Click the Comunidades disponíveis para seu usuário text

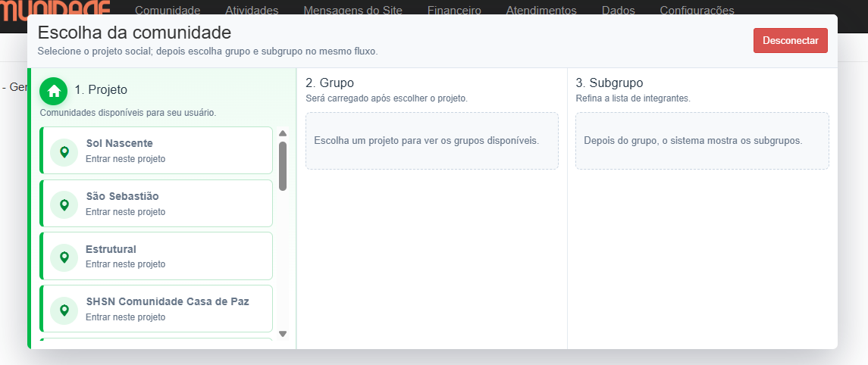click(128, 113)
